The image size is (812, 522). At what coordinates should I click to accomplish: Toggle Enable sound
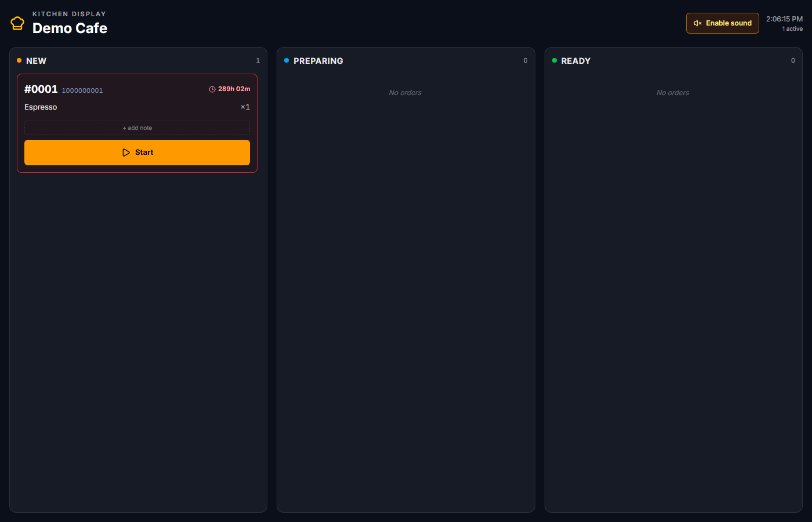pyautogui.click(x=723, y=23)
